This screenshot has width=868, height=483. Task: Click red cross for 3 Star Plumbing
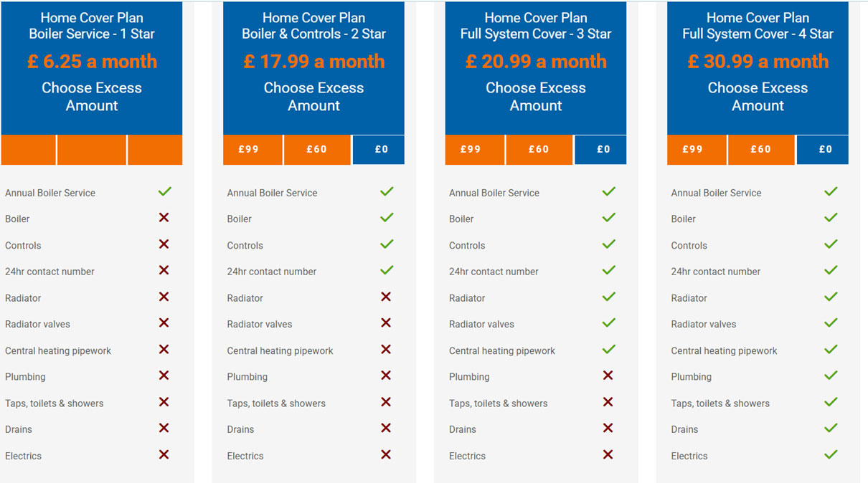(608, 376)
